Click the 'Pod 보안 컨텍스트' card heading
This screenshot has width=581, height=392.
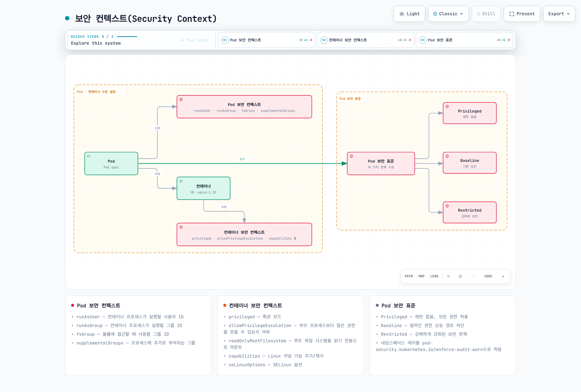pos(99,306)
